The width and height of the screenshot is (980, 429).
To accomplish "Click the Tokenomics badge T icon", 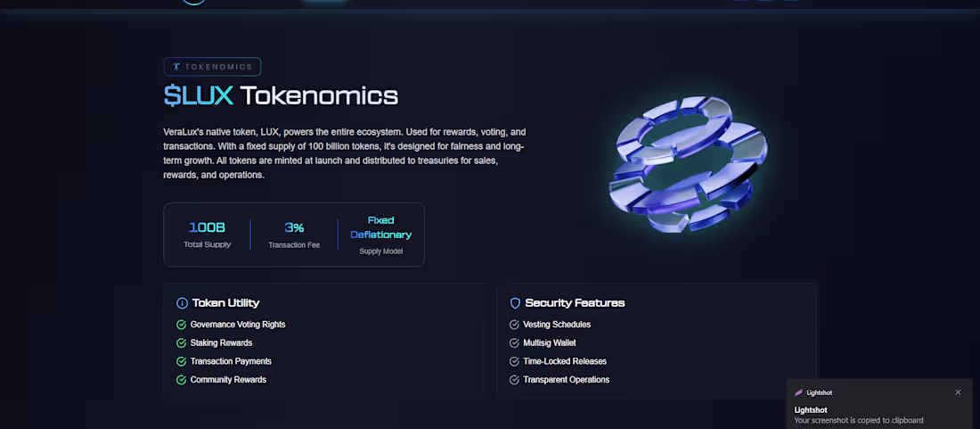I will click(x=176, y=66).
